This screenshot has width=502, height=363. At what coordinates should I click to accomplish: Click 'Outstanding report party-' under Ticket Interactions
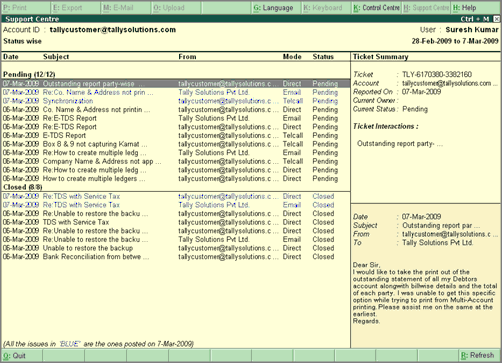tap(400, 144)
